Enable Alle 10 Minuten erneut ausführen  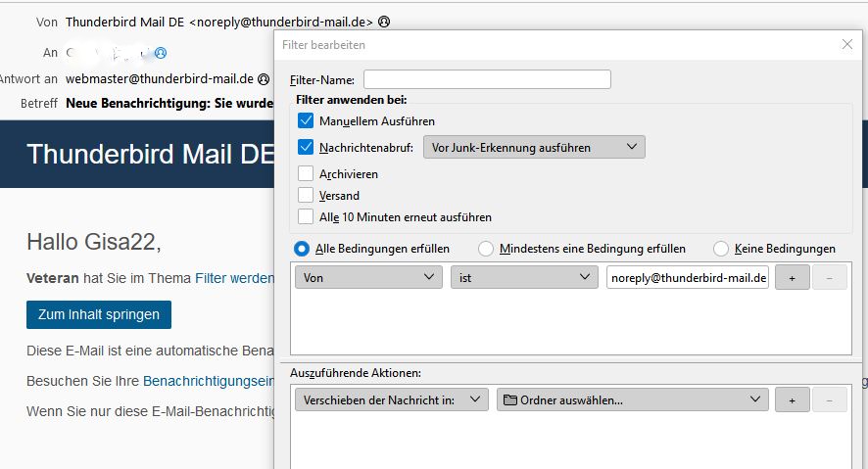click(x=306, y=216)
